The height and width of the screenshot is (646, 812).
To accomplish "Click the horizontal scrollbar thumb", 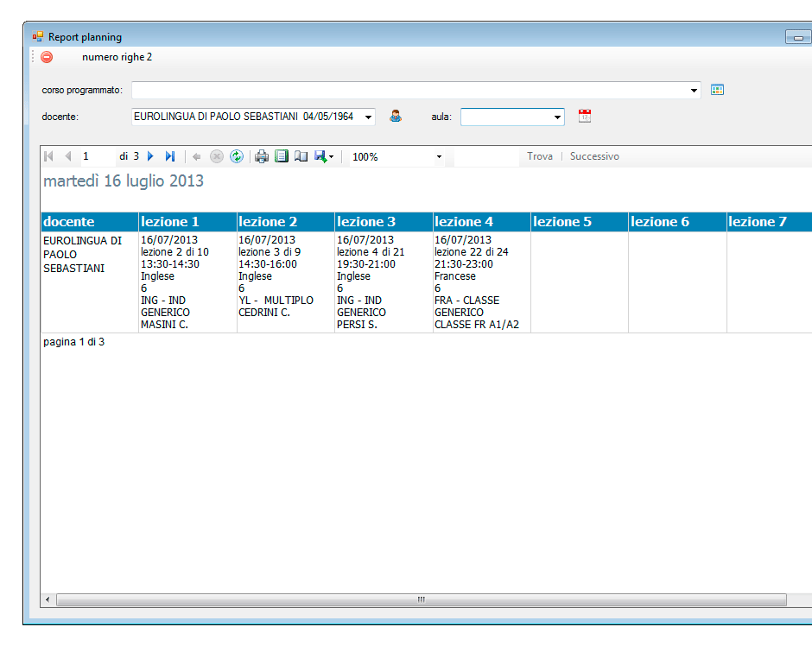I will tap(422, 599).
